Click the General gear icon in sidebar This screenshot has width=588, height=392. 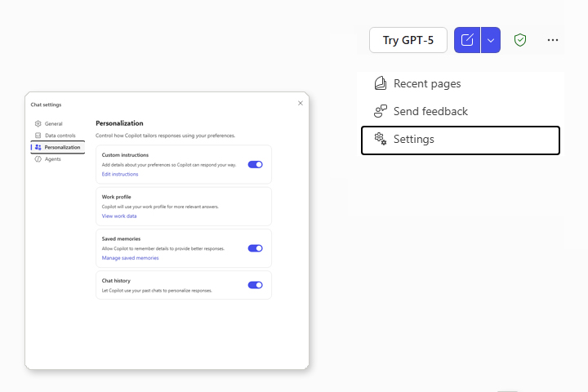tap(38, 123)
